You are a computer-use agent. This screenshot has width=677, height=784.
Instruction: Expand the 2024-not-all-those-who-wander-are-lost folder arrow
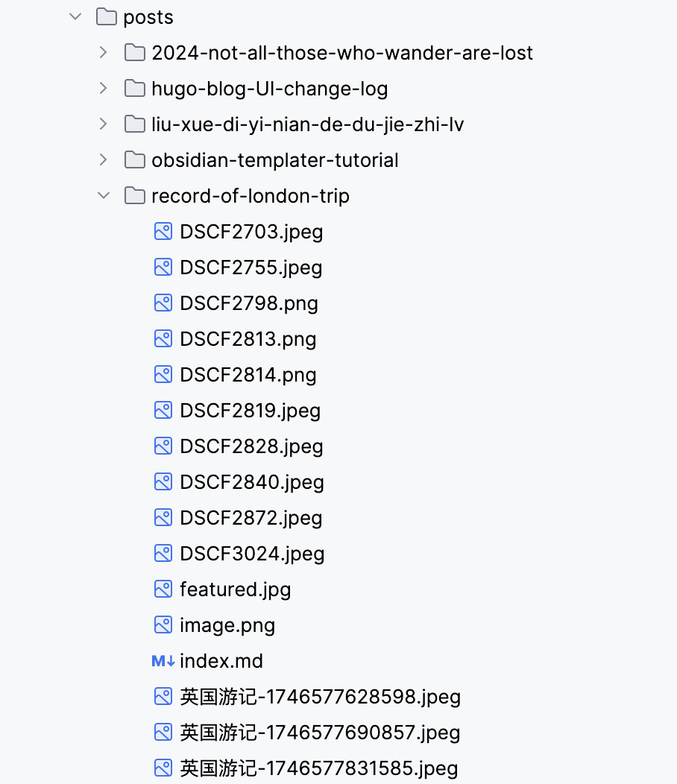tap(103, 52)
